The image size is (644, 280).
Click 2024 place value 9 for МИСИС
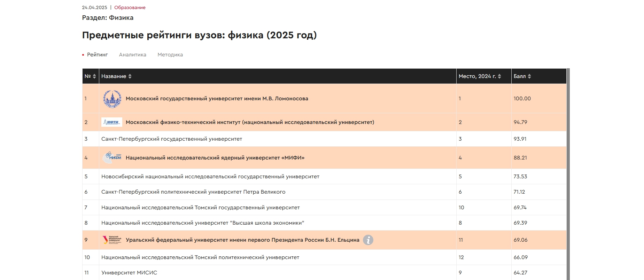tap(460, 273)
